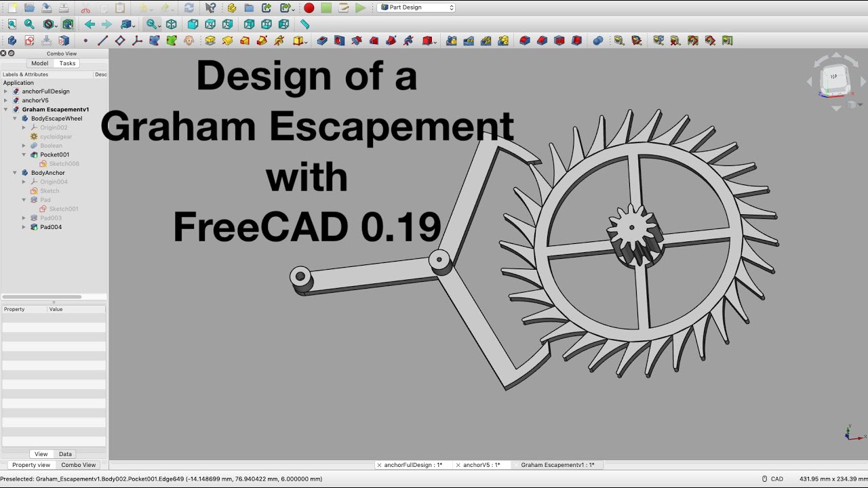Fit all content in view

12,24
